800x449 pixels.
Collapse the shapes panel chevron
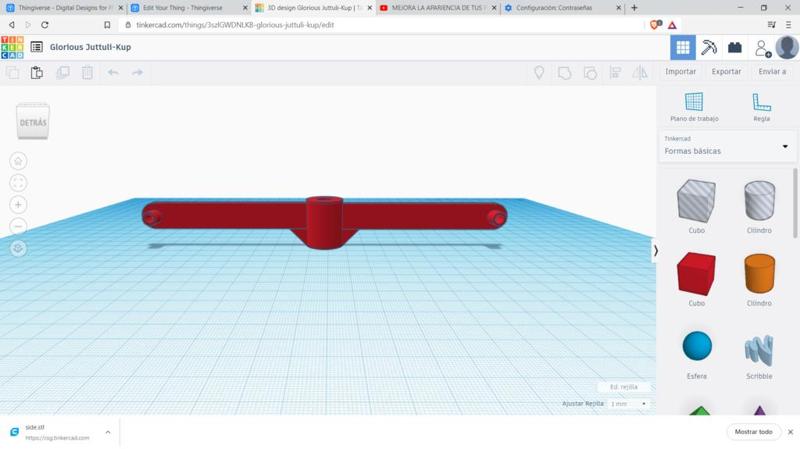[656, 250]
